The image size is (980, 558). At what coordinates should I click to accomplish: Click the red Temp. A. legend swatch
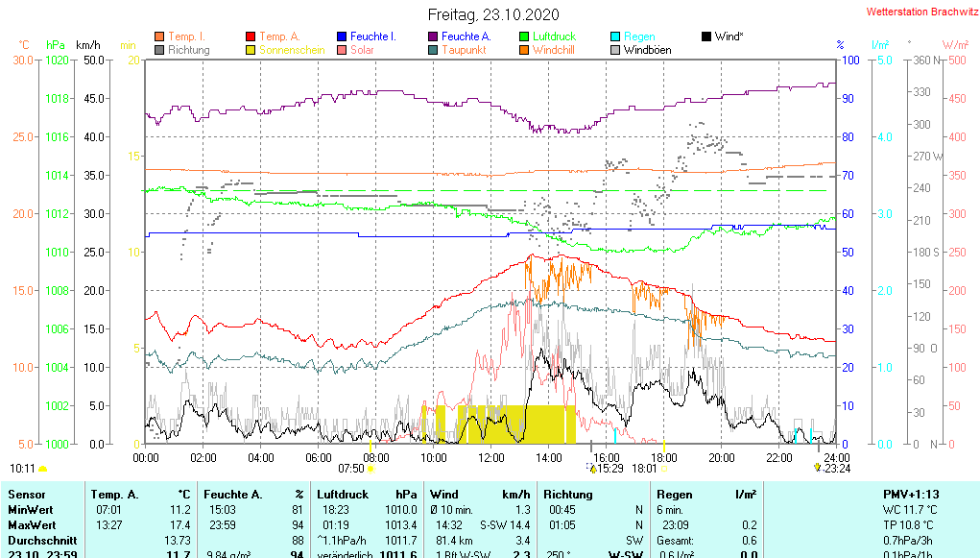coord(251,36)
